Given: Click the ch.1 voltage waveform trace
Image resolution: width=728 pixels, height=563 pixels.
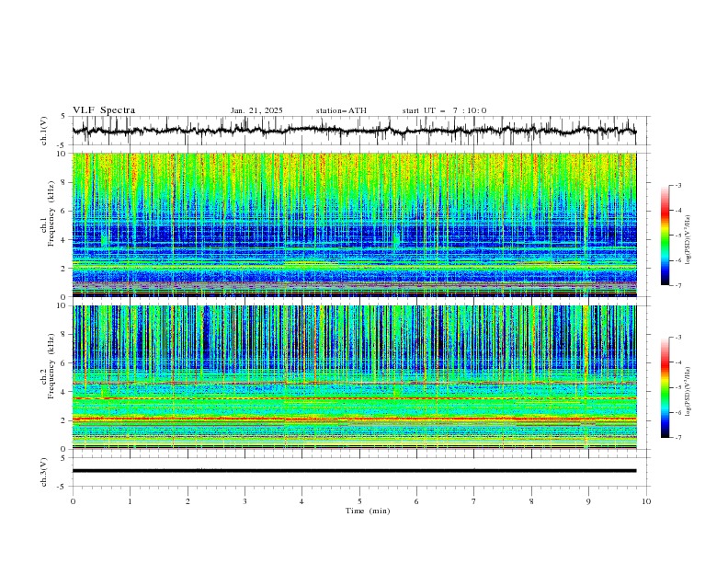Looking at the screenshot, I should click(354, 131).
